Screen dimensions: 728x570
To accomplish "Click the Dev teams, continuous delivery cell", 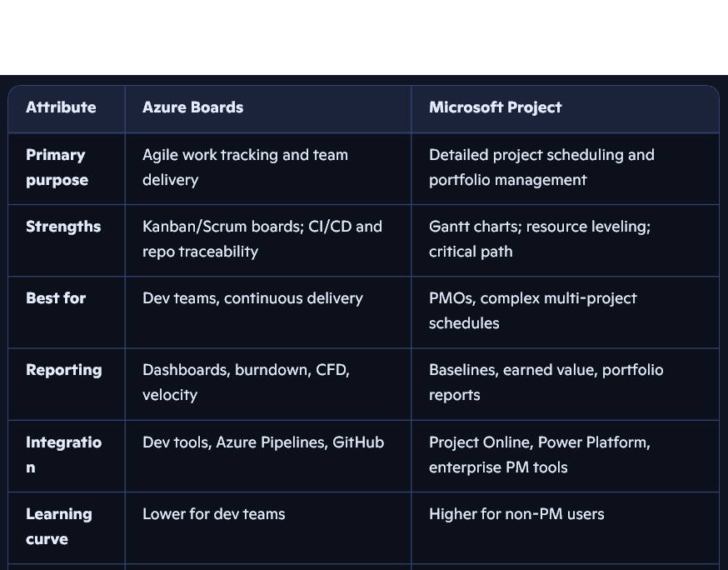I will tap(252, 298).
